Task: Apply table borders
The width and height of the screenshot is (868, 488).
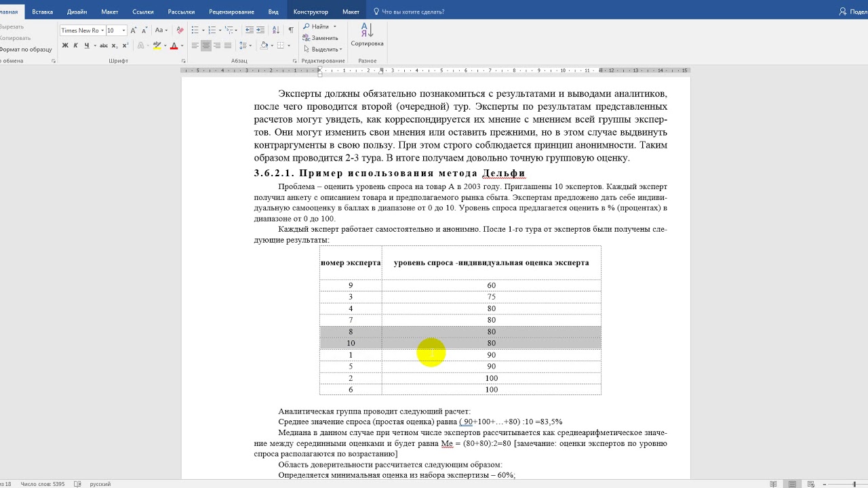Action: click(281, 45)
